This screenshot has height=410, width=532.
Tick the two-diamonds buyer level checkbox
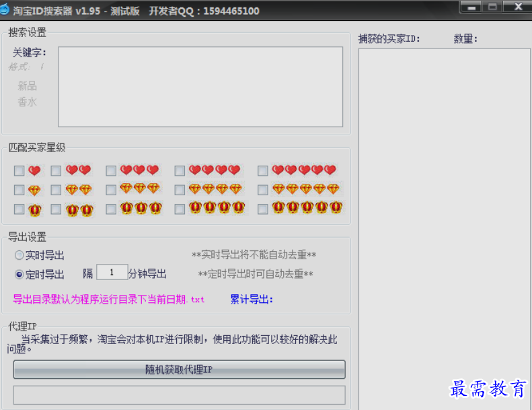(x=56, y=190)
